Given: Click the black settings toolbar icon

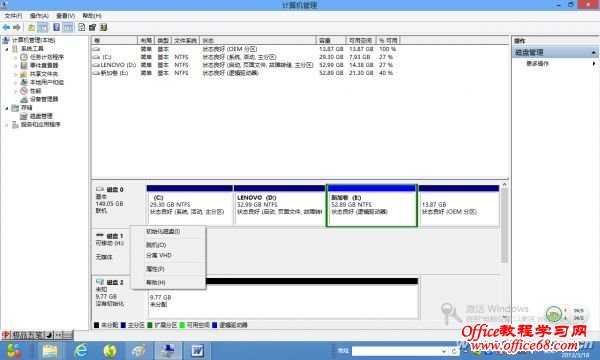Looking at the screenshot, I should (x=92, y=27).
